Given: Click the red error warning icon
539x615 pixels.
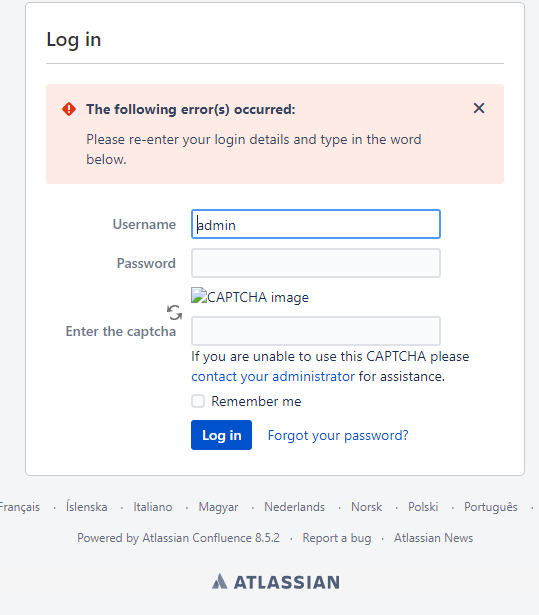Looking at the screenshot, I should click(69, 109).
